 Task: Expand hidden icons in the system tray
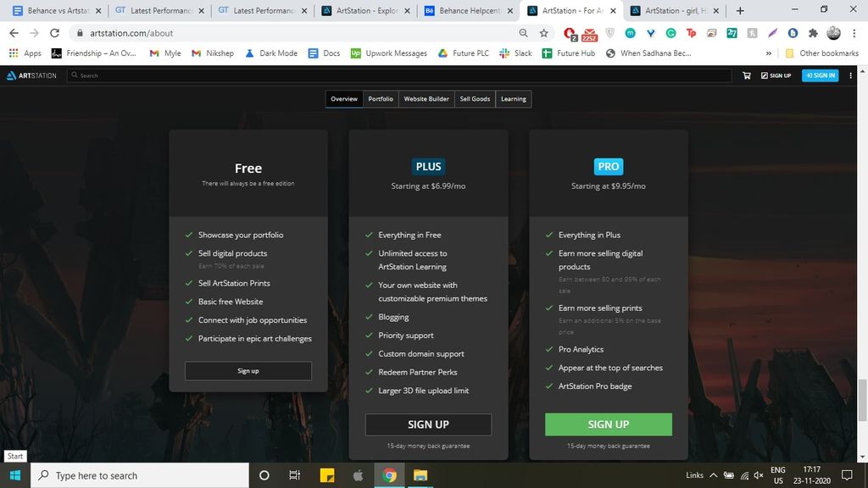click(x=713, y=475)
